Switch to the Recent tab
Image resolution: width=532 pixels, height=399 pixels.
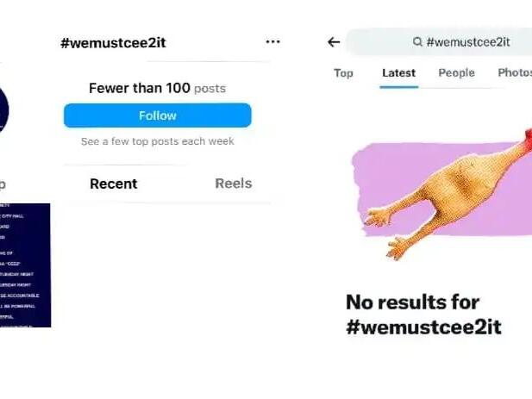point(113,184)
